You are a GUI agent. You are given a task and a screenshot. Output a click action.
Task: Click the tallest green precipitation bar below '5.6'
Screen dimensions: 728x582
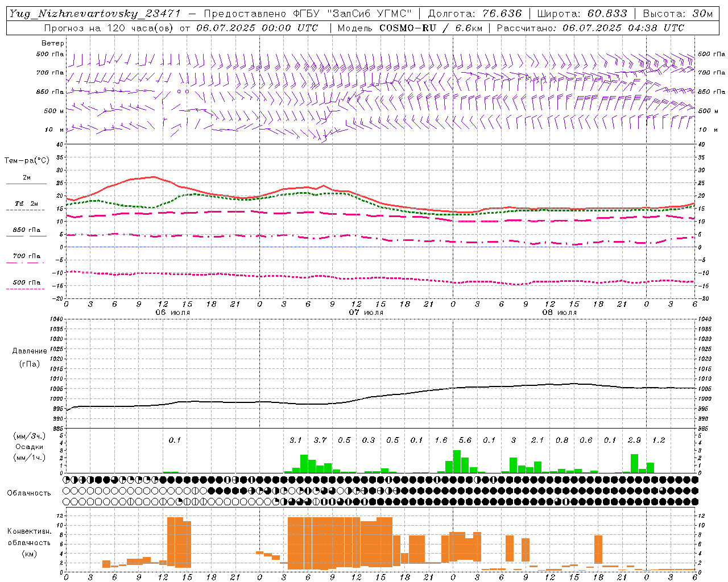[457, 462]
